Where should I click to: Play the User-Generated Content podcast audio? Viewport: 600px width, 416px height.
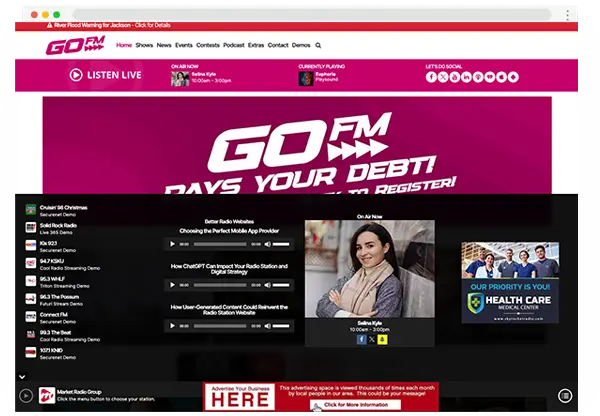tap(173, 325)
